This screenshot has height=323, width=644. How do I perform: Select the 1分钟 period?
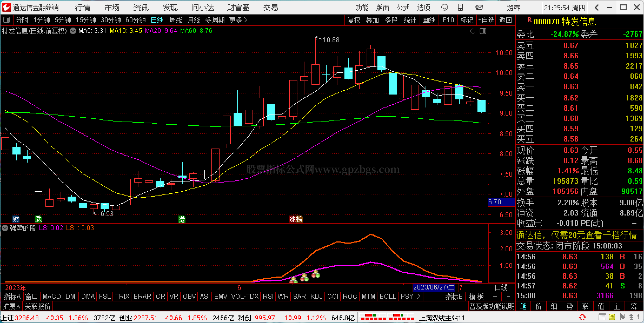pyautogui.click(x=42, y=20)
